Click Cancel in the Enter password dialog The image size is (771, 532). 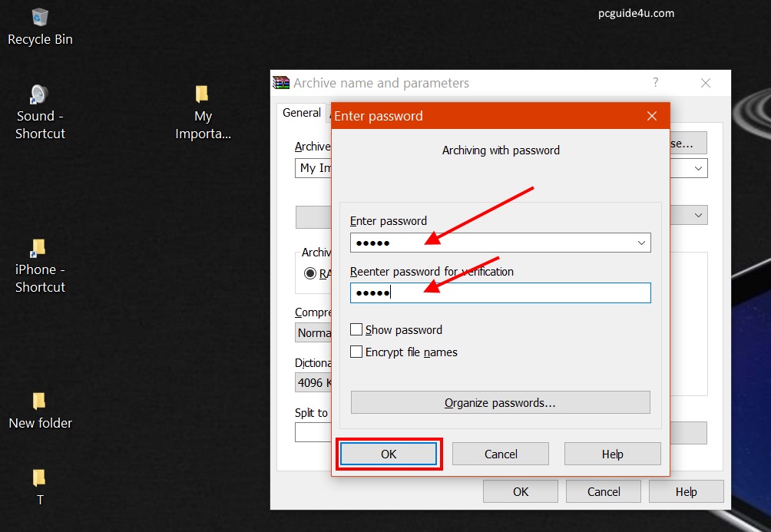(x=500, y=454)
